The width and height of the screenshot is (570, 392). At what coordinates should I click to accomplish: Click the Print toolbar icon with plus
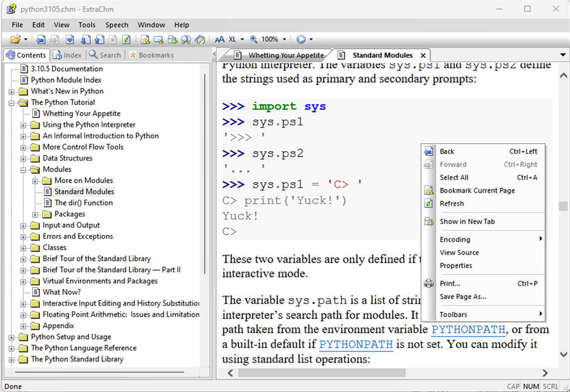coord(172,39)
